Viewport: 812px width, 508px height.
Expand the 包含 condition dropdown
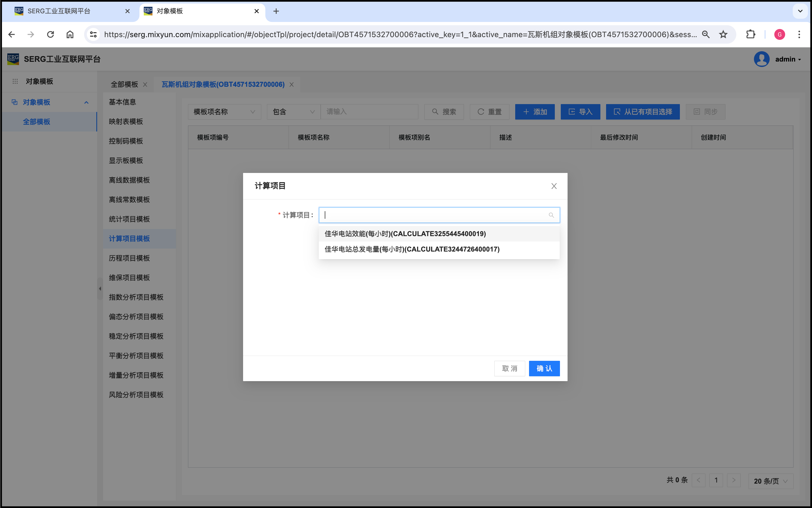pos(293,112)
